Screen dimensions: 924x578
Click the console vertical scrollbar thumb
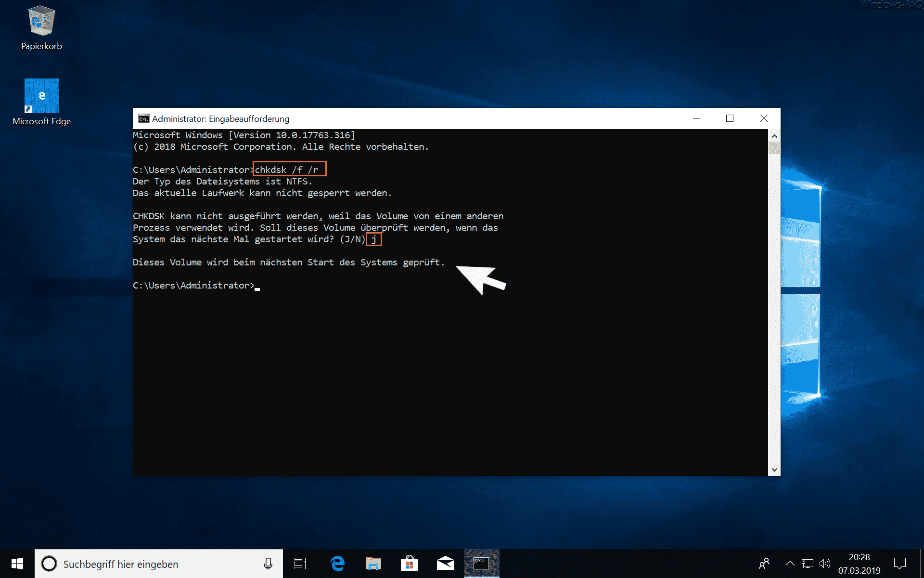(774, 148)
